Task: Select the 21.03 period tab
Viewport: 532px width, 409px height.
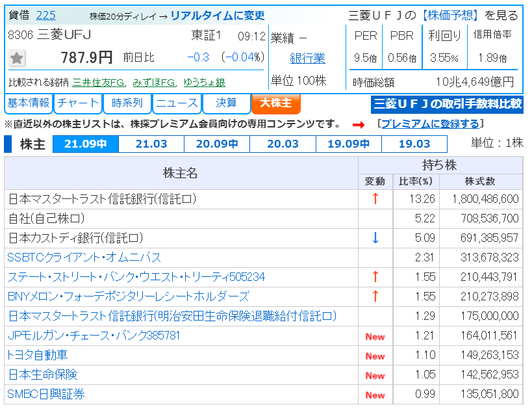Action: [x=151, y=144]
